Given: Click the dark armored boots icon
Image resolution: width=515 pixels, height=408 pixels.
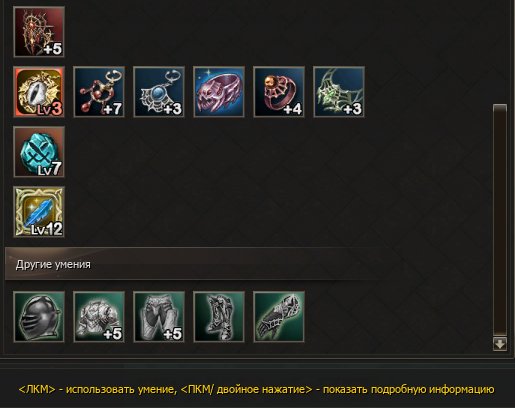Looking at the screenshot, I should (x=219, y=317).
